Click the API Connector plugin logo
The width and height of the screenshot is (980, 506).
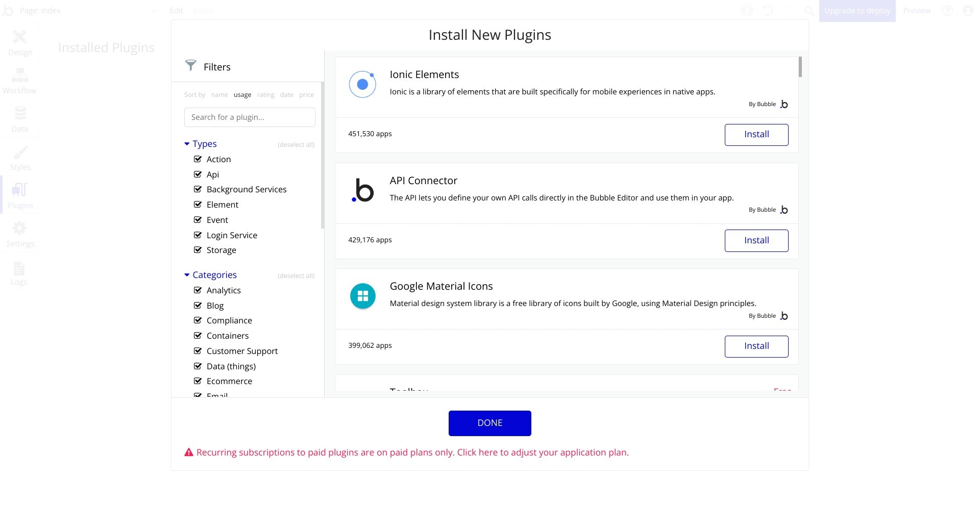pos(362,190)
